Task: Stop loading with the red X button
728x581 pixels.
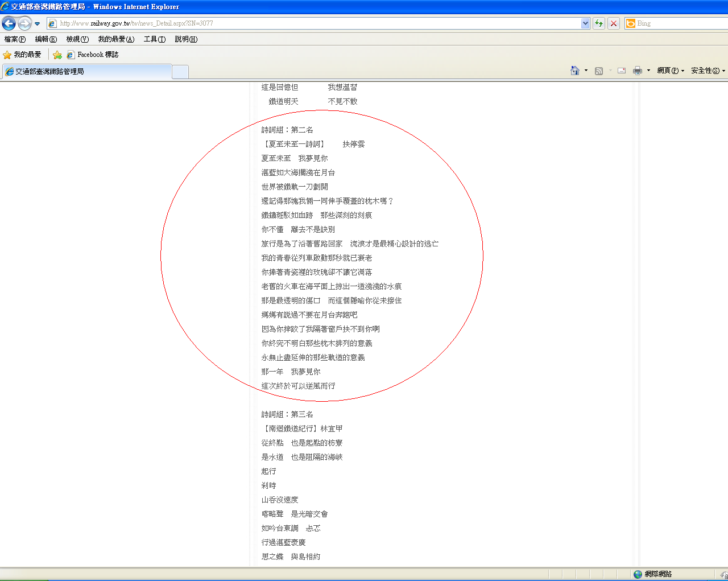Action: [x=614, y=23]
